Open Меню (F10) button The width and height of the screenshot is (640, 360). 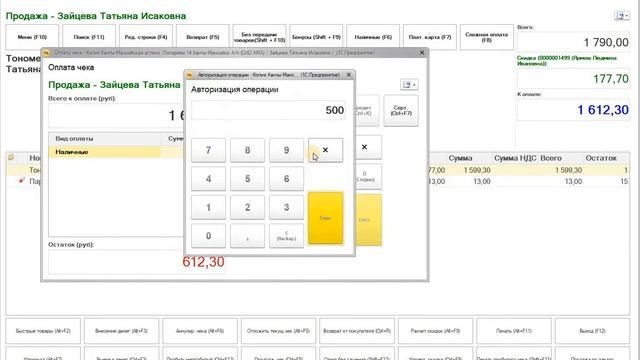[x=32, y=37]
